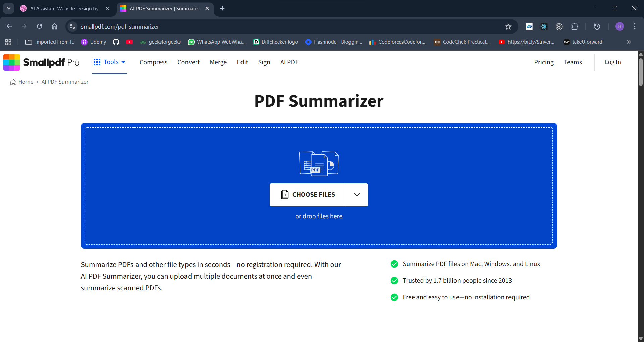Screen dimensions: 644x342
Task: Open the Extensions puzzle icon
Action: (575, 26)
